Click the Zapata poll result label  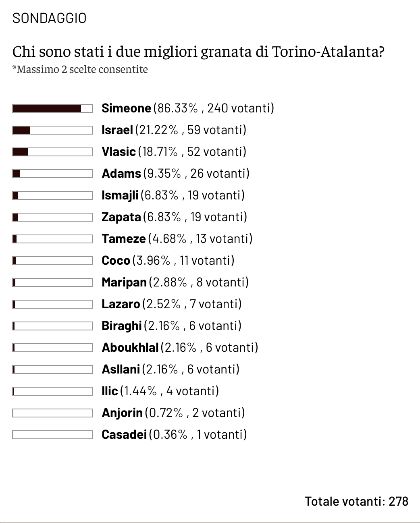[x=174, y=217]
